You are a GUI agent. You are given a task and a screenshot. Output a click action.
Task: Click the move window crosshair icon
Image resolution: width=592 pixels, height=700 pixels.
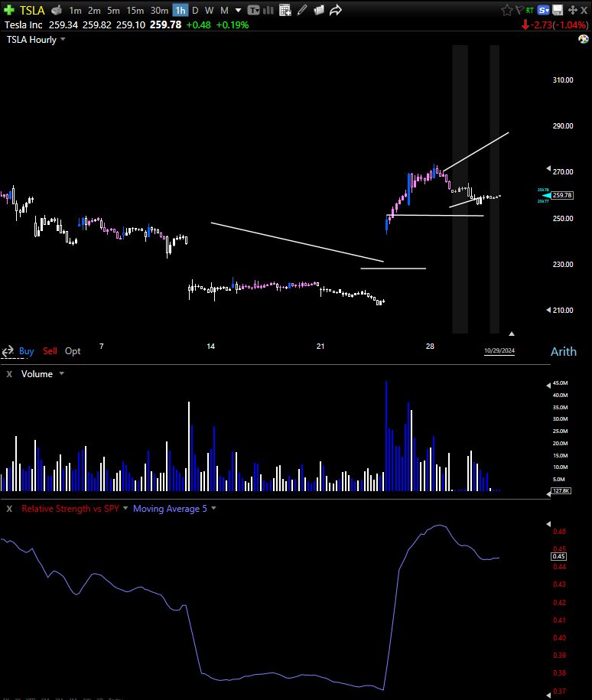tap(573, 10)
